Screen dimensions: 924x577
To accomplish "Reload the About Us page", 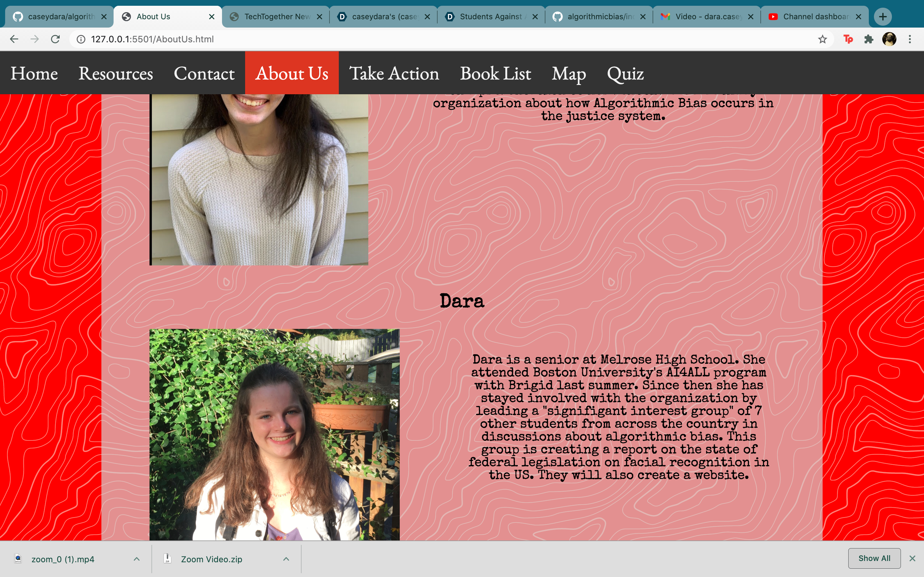I will (56, 39).
